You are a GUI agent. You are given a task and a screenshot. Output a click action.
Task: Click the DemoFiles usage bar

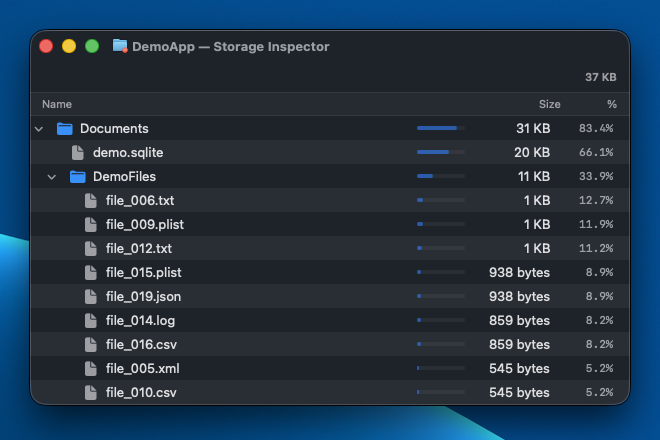[x=441, y=176]
